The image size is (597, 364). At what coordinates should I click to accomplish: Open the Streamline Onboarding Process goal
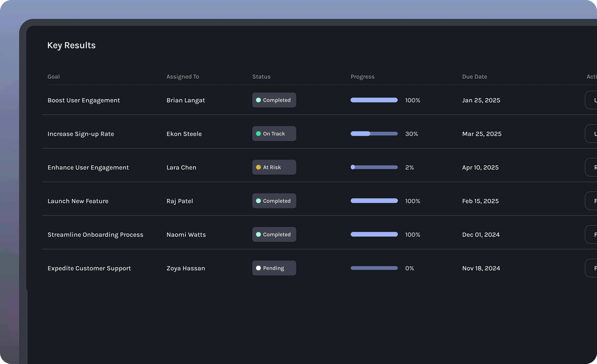tap(95, 235)
